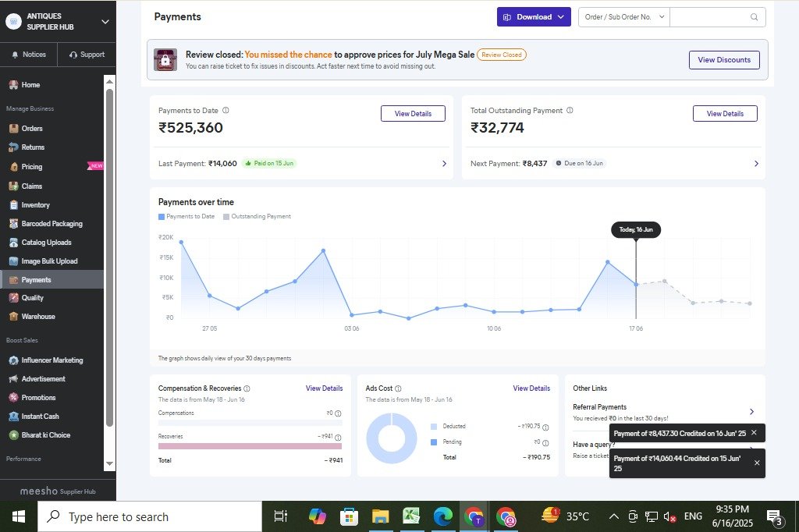Click info icon beside Compensation & Recoveries
799x532 pixels.
tap(247, 388)
